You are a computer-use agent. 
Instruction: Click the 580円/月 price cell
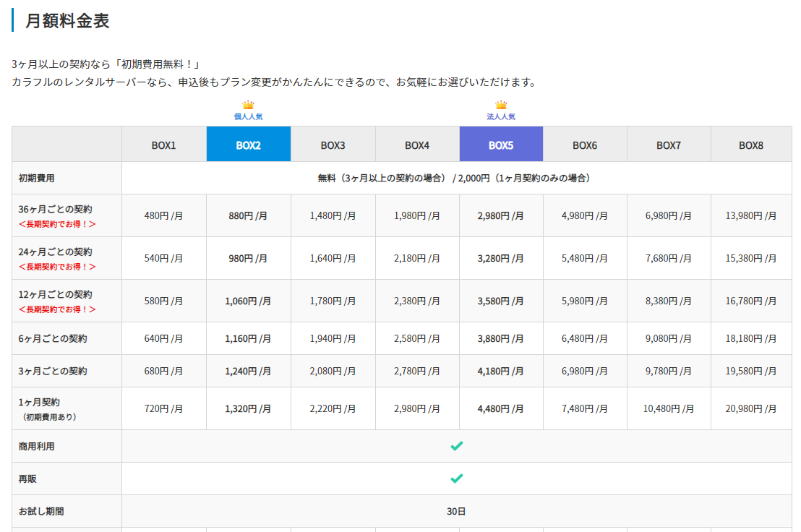(x=163, y=301)
